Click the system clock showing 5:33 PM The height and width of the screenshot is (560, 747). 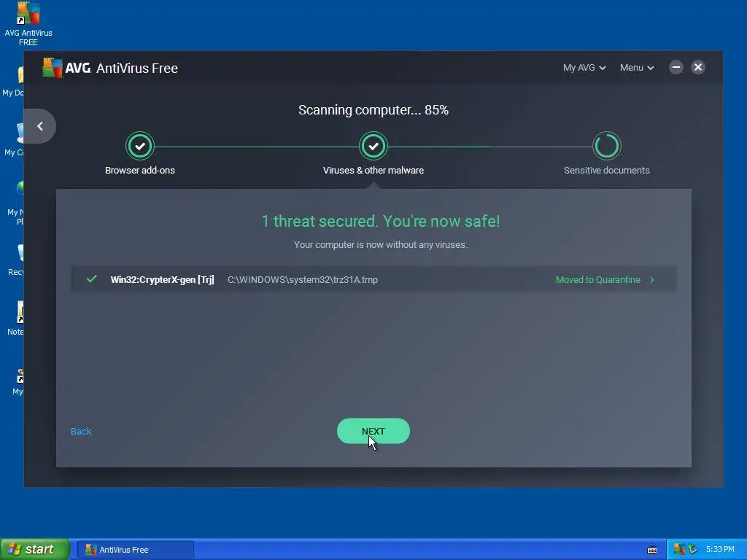pyautogui.click(x=720, y=550)
